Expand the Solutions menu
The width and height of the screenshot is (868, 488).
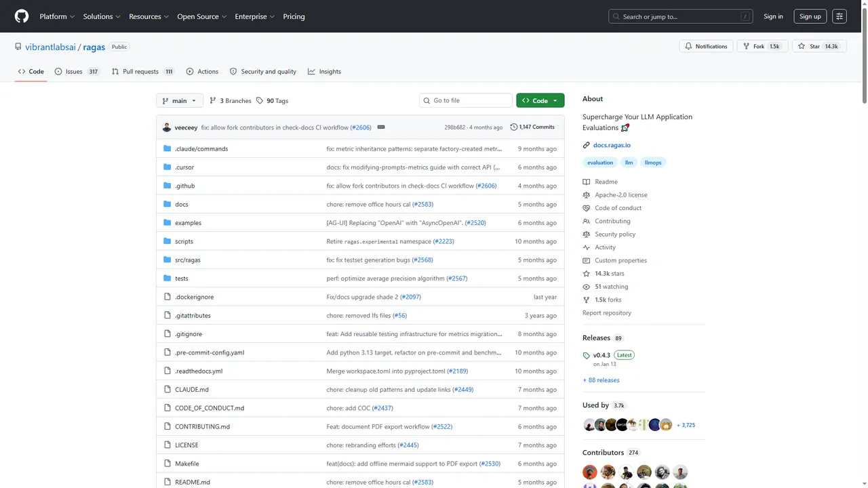click(102, 16)
